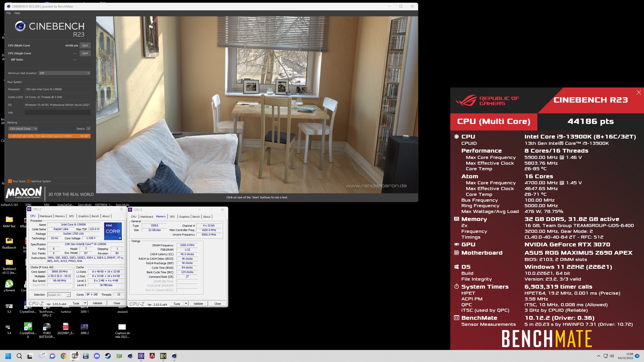Click Validate in CPU-Z Memory window
Image resolution: width=644 pixels, height=362 pixels.
[198, 304]
